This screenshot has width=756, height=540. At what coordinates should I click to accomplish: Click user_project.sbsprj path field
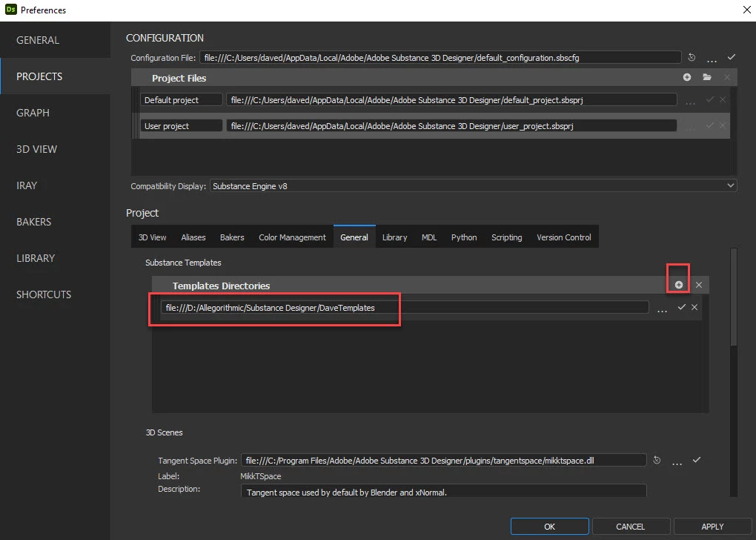click(452, 126)
